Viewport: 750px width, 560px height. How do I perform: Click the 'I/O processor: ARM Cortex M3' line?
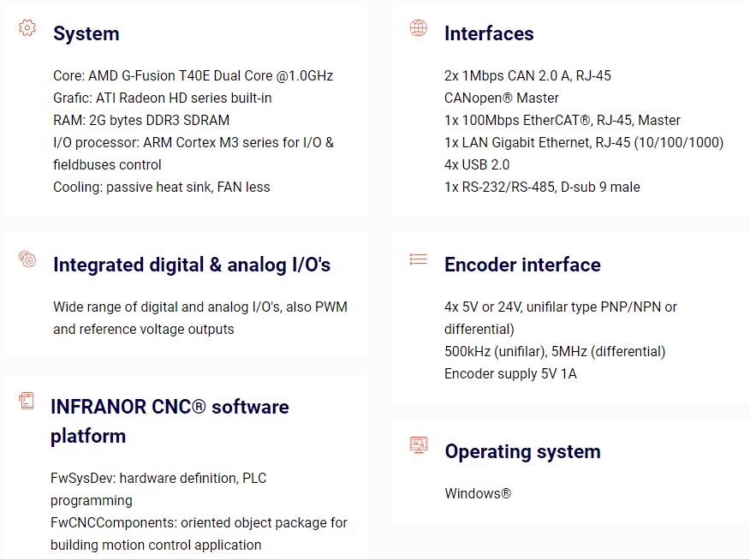tap(193, 142)
